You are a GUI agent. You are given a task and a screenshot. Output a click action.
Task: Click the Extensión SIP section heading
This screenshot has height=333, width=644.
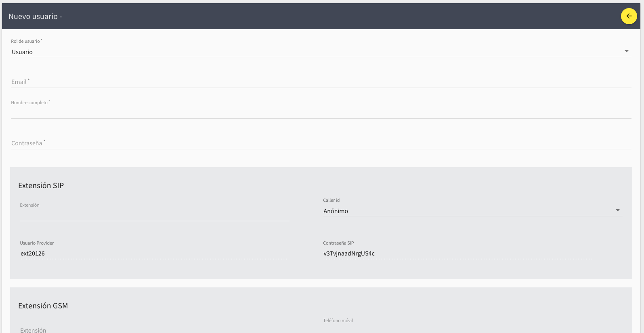41,186
